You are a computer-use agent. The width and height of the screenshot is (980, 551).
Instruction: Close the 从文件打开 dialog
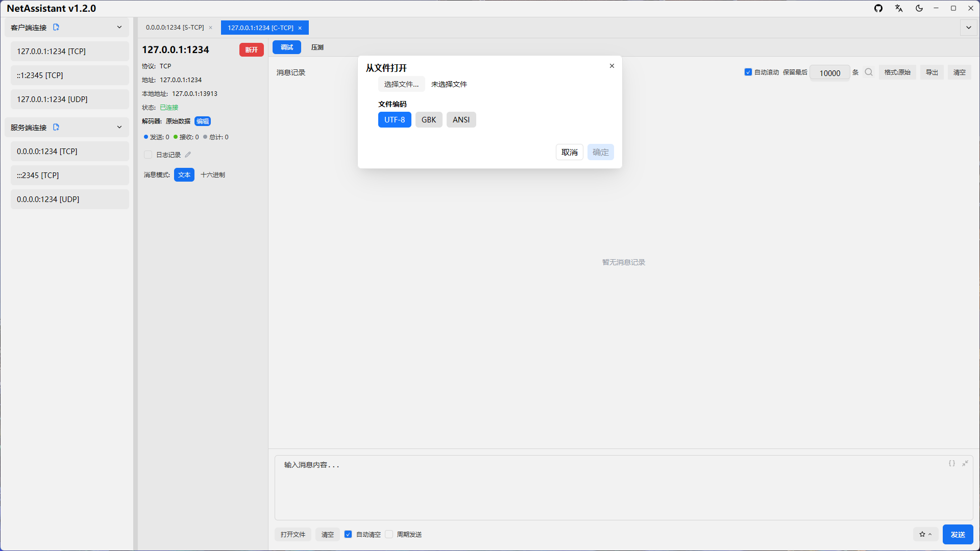(612, 66)
